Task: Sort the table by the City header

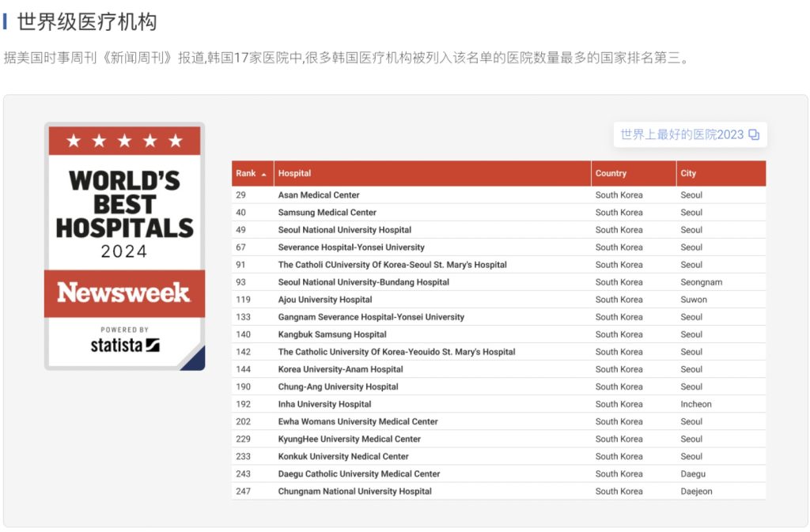Action: pos(721,173)
